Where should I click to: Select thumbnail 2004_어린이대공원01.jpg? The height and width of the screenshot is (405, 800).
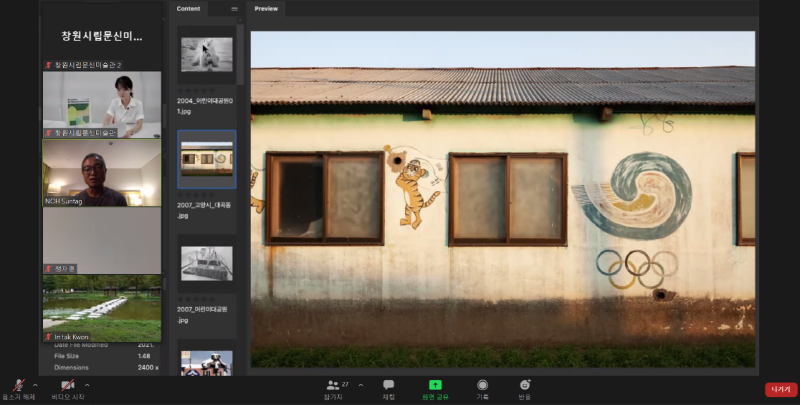(x=207, y=55)
